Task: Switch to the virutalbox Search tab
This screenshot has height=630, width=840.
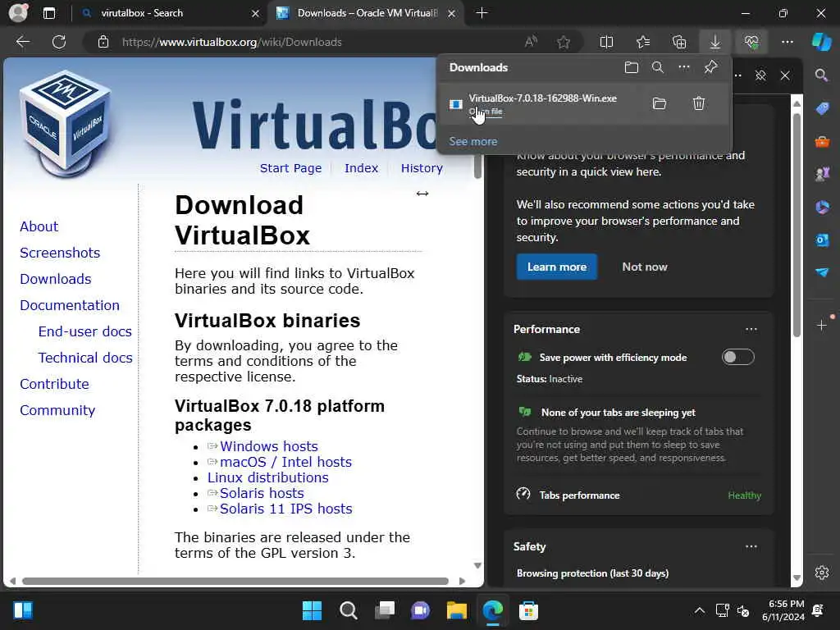Action: (171, 13)
